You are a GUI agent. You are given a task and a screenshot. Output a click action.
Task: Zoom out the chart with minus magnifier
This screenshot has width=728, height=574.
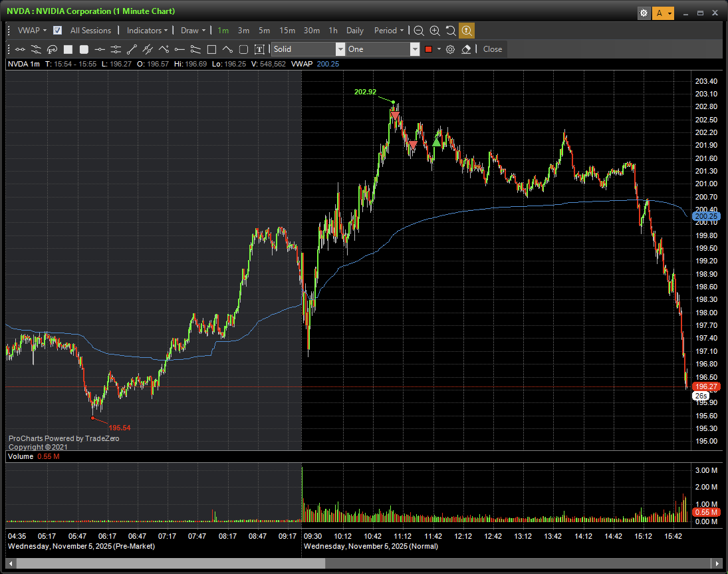pos(419,31)
